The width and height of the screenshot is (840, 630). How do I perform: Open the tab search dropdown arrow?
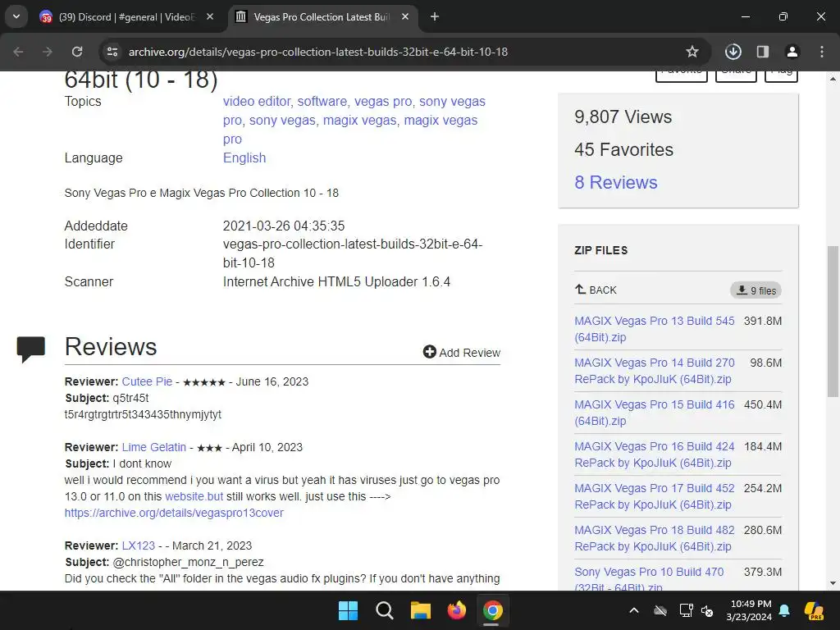(x=16, y=16)
